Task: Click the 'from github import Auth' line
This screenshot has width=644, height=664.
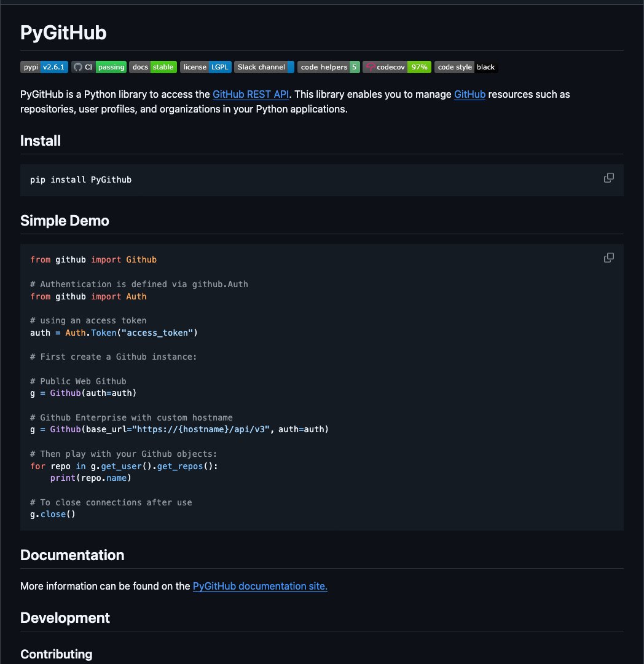Action: click(x=88, y=296)
